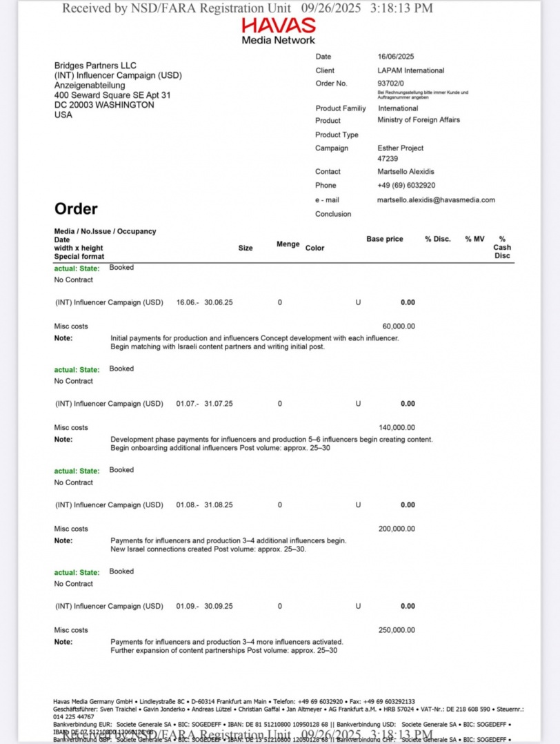Image resolution: width=560 pixels, height=744 pixels.
Task: Click the 140,000.00 misc costs amount
Action: 397,428
